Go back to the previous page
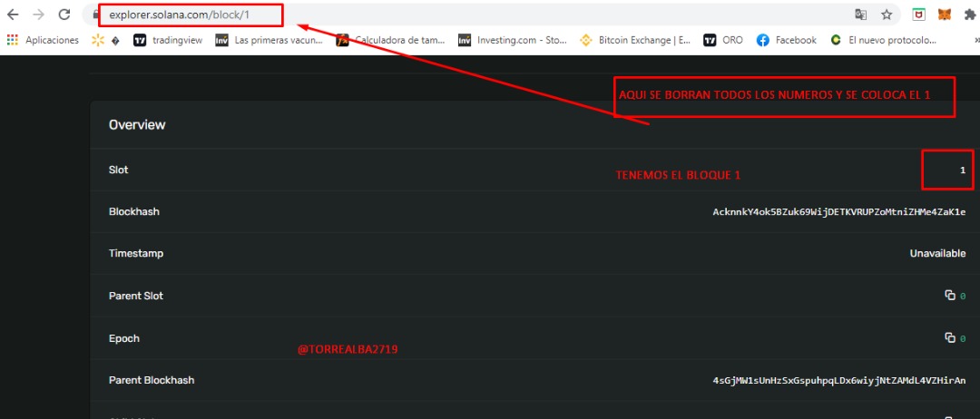Viewport: 980px width, 419px height. point(13,15)
